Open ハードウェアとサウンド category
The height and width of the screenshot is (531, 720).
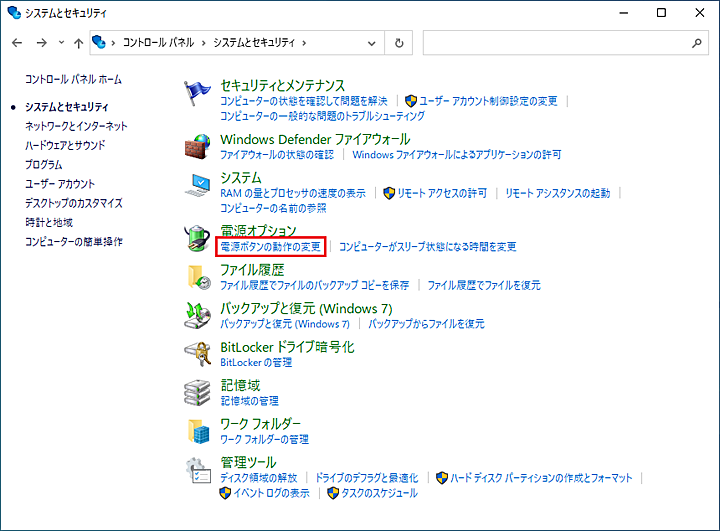click(x=65, y=146)
